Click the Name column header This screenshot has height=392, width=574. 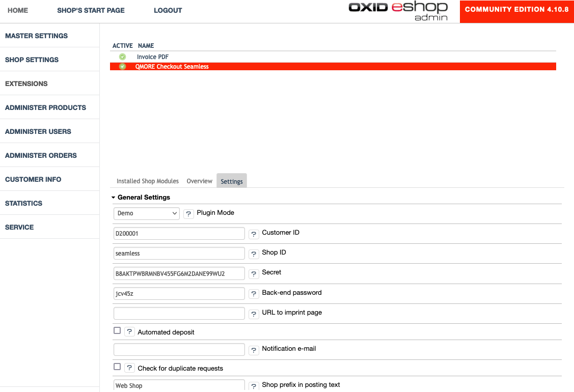tap(146, 46)
